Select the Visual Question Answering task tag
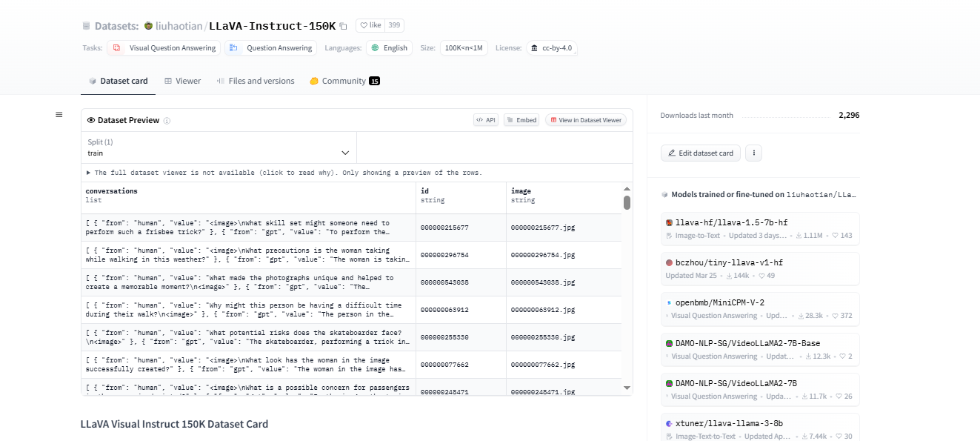Viewport: 980px width, 441px height. 164,48
